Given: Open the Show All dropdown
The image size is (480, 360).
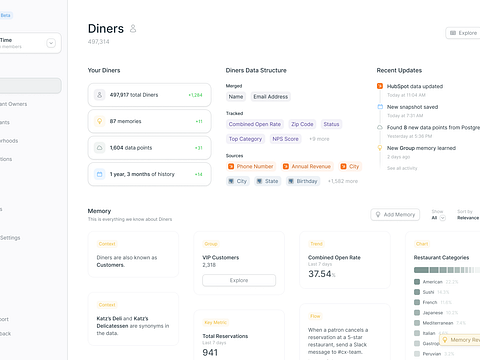Looking at the screenshot, I should [438, 218].
